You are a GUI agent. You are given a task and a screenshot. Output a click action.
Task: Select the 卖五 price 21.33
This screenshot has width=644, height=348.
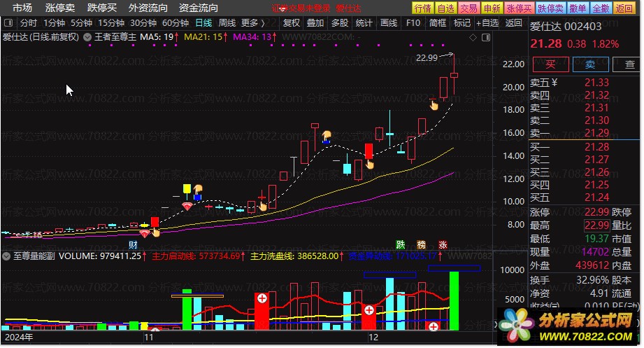click(x=596, y=83)
